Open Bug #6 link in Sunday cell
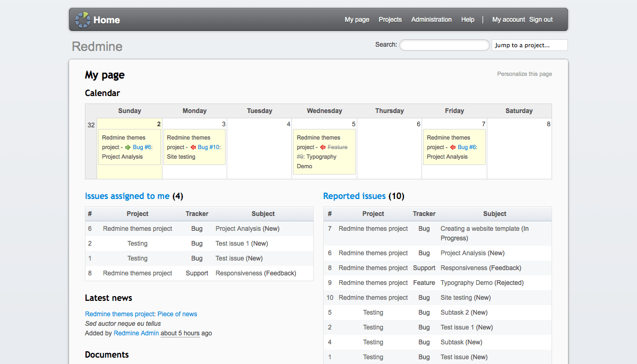Screen dimensions: 637x364 point(142,147)
